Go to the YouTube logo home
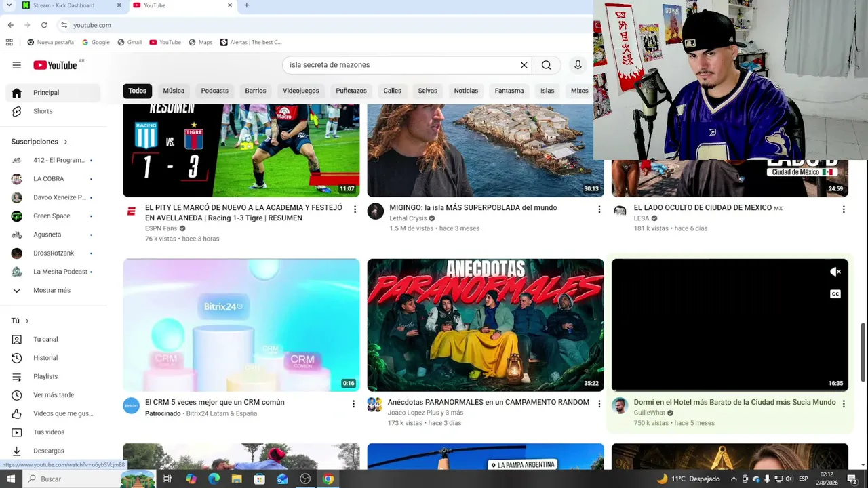This screenshot has height=488, width=868. pos(55,65)
